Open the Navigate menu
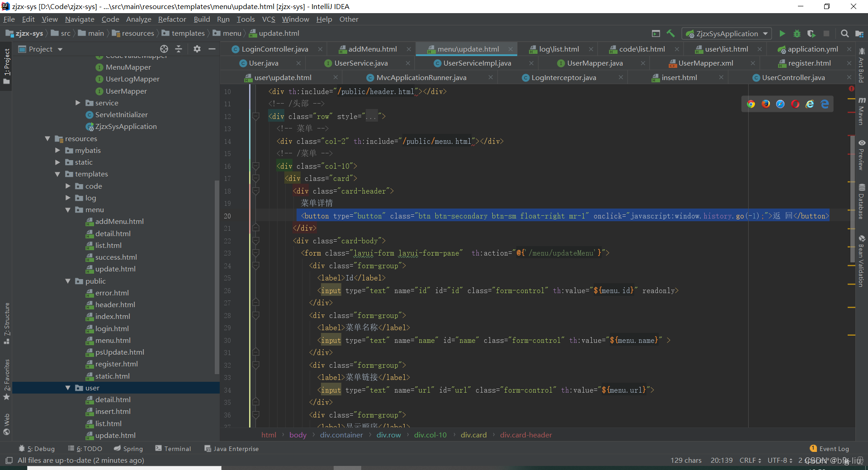Viewport: 868px width, 470px height. pyautogui.click(x=80, y=19)
